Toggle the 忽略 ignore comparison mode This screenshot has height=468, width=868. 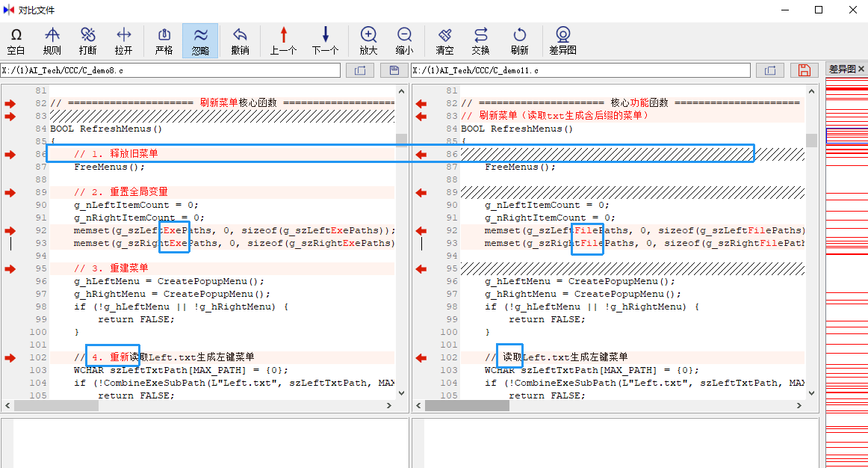[x=200, y=41]
